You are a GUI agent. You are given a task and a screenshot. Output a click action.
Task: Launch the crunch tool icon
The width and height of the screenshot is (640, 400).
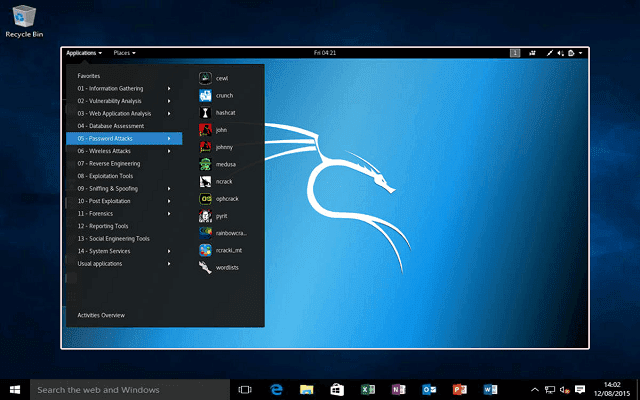[x=205, y=96]
